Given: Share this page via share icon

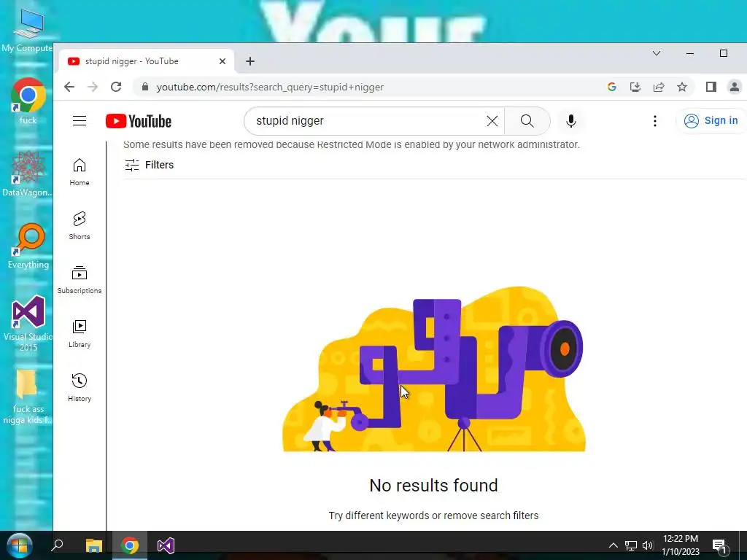Looking at the screenshot, I should click(659, 87).
